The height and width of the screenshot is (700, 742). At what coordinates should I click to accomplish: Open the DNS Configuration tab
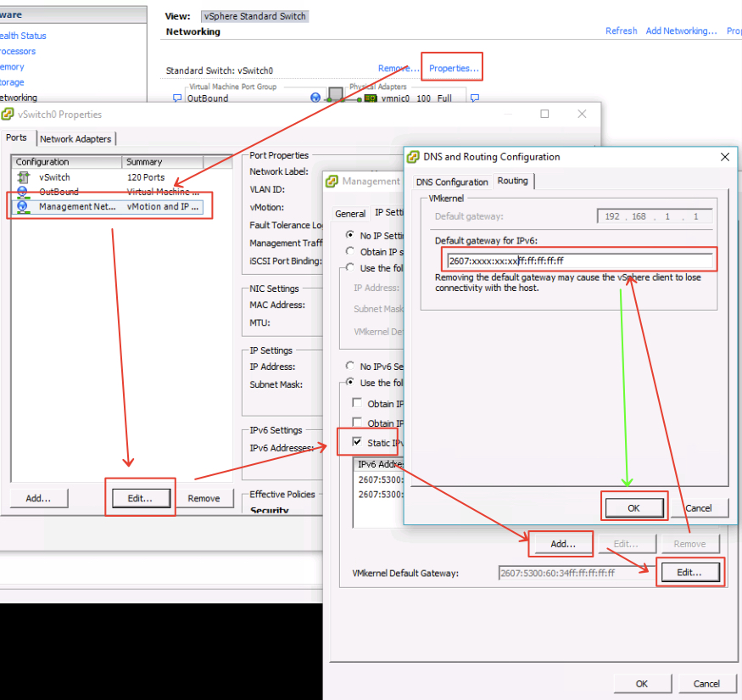[452, 182]
